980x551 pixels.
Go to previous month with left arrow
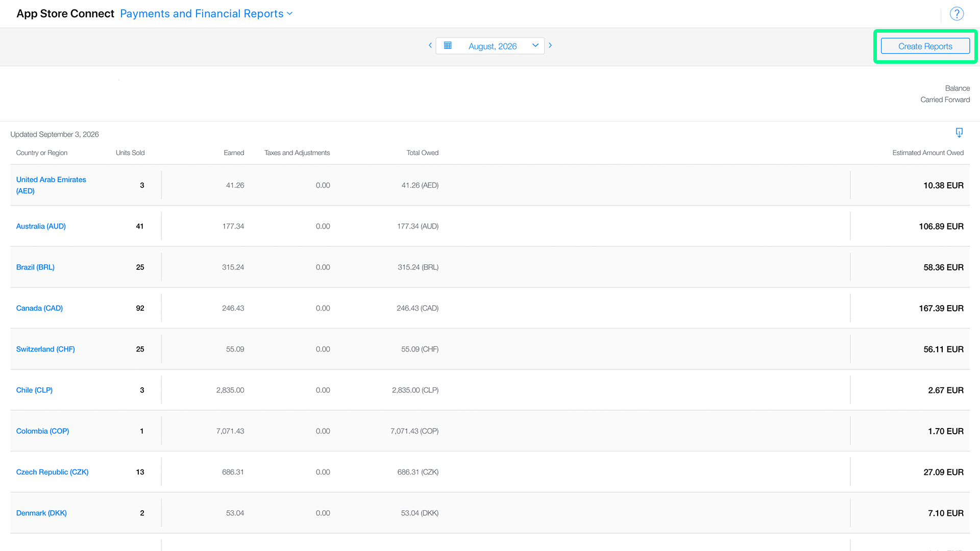(430, 45)
